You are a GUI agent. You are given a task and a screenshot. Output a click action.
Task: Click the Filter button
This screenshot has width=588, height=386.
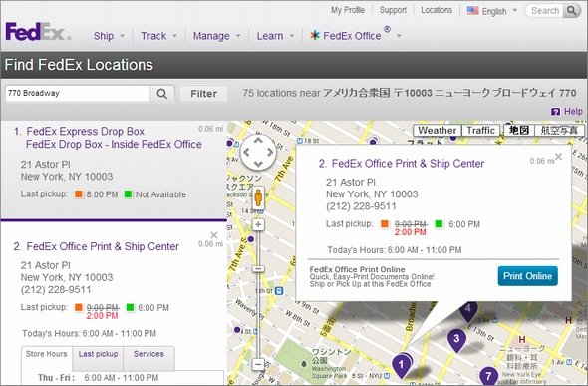click(203, 94)
